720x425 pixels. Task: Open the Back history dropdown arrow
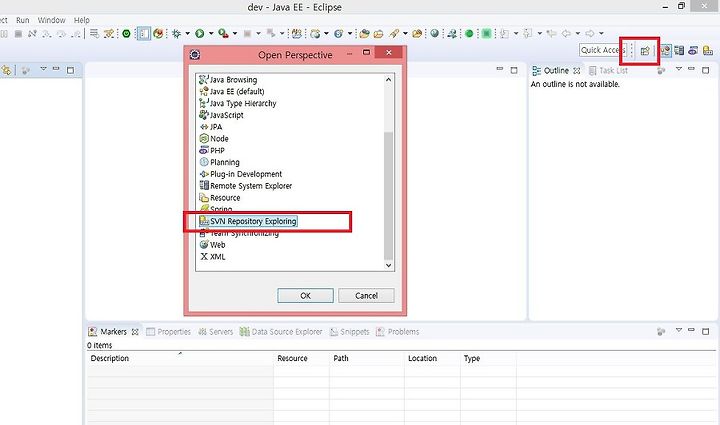tap(578, 34)
